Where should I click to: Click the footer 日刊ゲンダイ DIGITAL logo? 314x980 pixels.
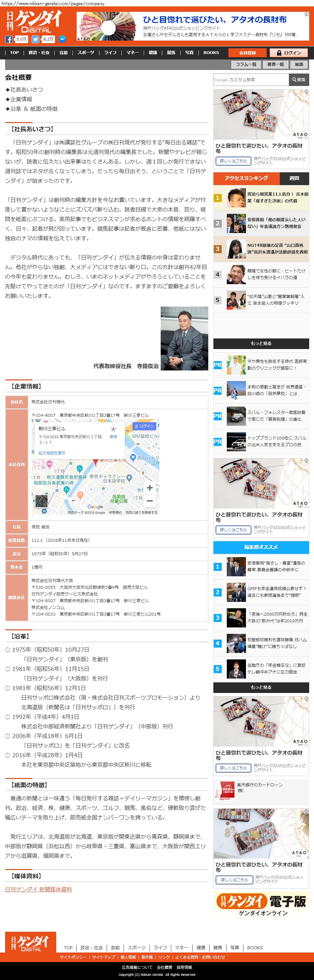click(x=30, y=942)
